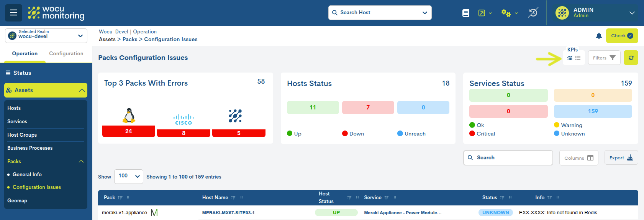Image resolution: width=644 pixels, height=220 pixels.
Task: Open the hamburger main menu
Action: point(13,13)
